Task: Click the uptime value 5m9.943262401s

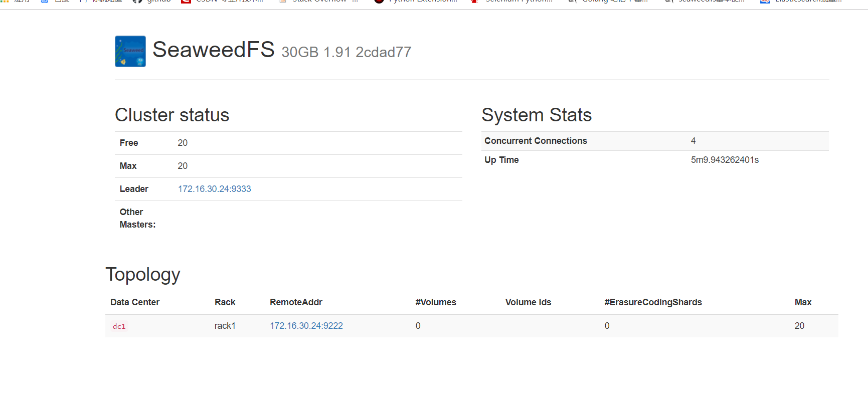Action: (x=725, y=160)
